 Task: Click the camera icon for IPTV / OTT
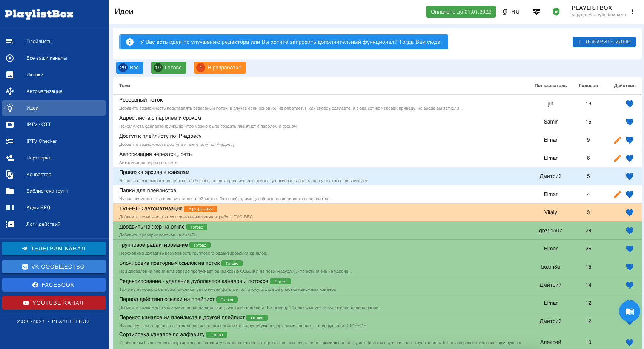coord(10,125)
